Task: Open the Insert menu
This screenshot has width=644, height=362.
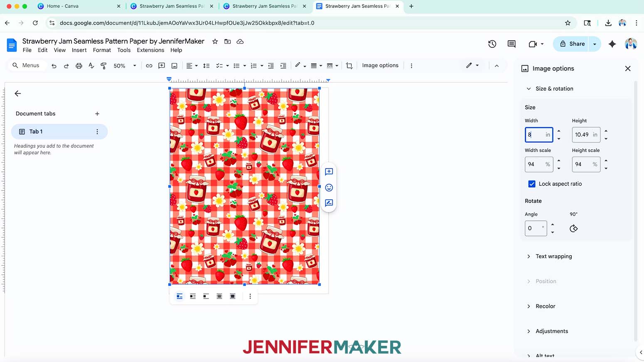Action: [x=79, y=50]
